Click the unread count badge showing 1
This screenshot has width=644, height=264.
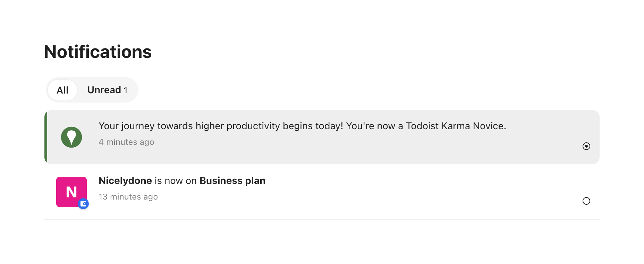tap(126, 90)
